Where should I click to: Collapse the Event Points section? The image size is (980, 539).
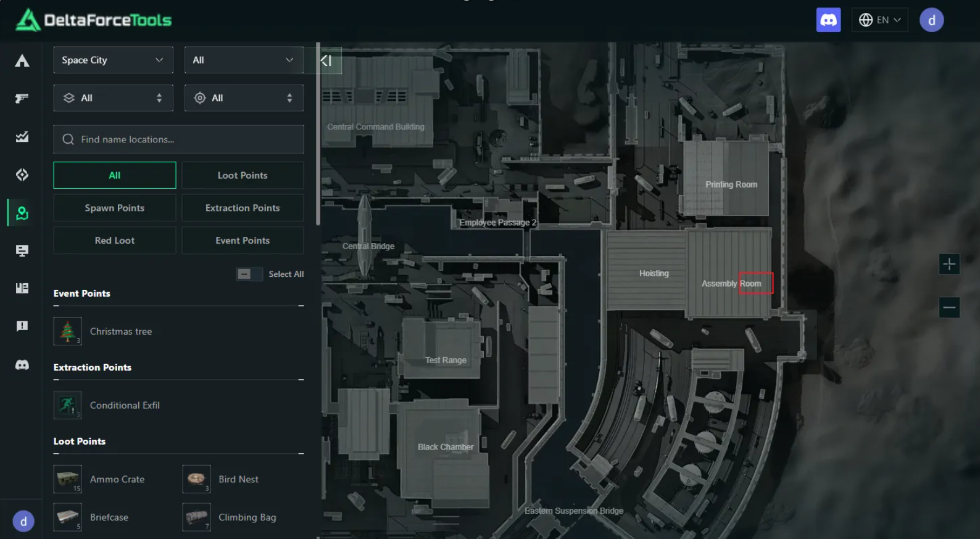(301, 306)
